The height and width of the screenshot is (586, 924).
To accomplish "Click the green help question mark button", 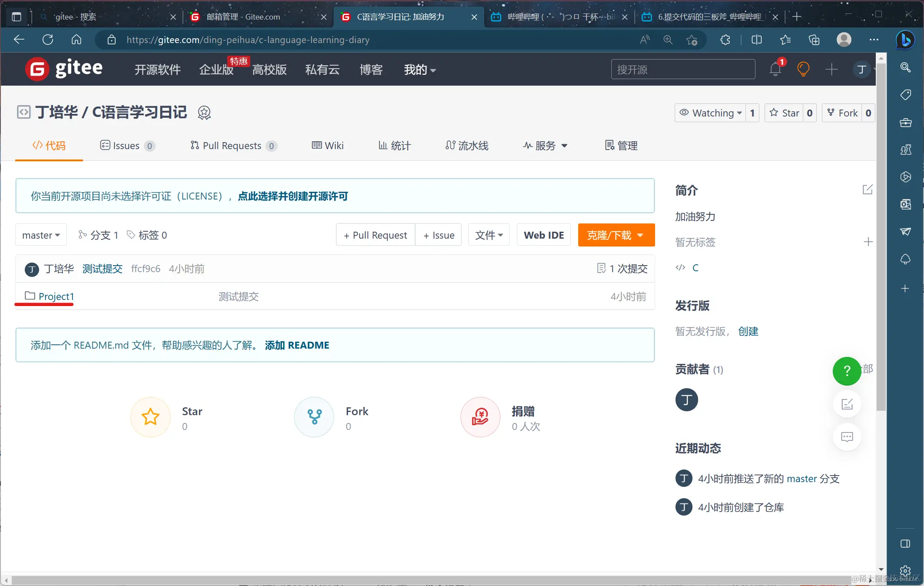I will click(x=846, y=371).
